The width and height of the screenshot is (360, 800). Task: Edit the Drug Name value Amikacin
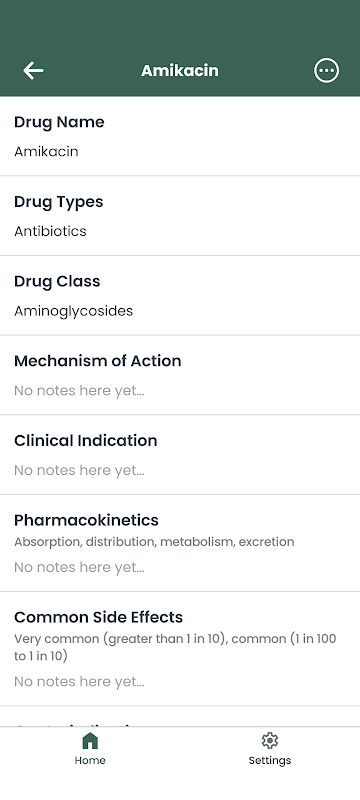coord(46,152)
